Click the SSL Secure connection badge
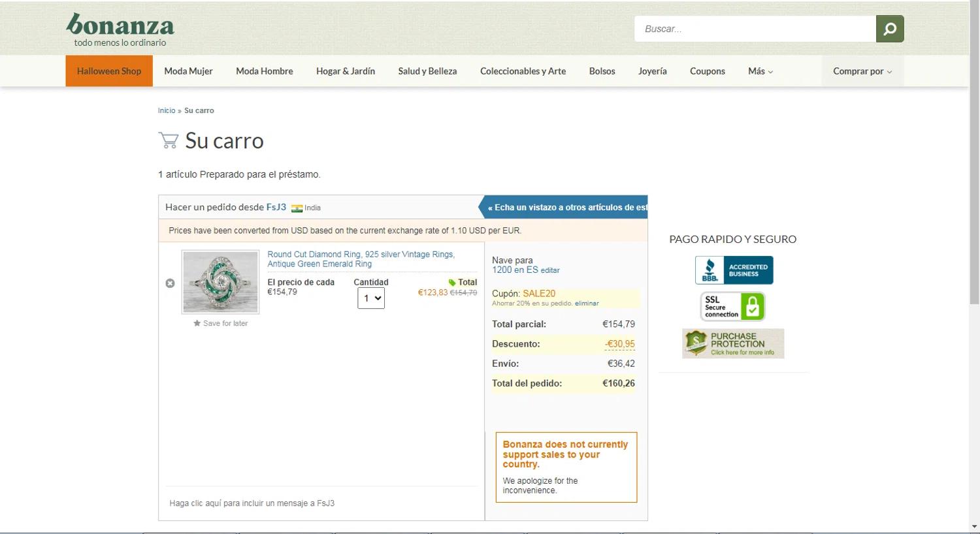980x534 pixels. (732, 306)
